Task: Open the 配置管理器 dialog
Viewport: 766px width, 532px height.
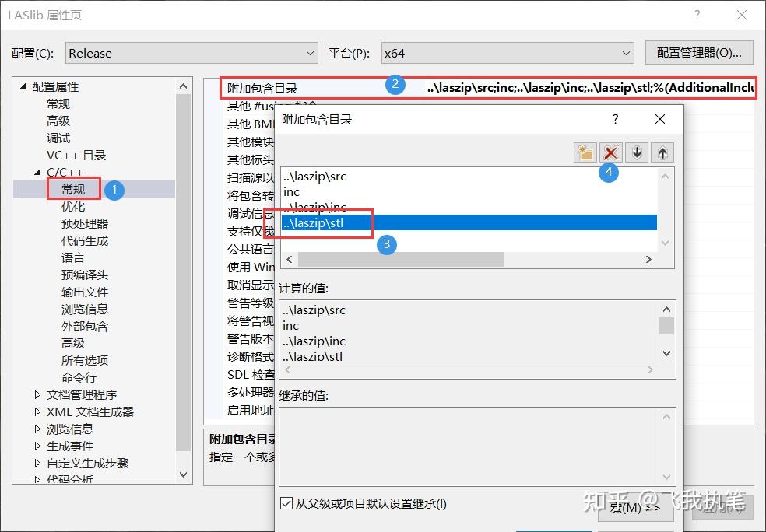Action: 697,52
